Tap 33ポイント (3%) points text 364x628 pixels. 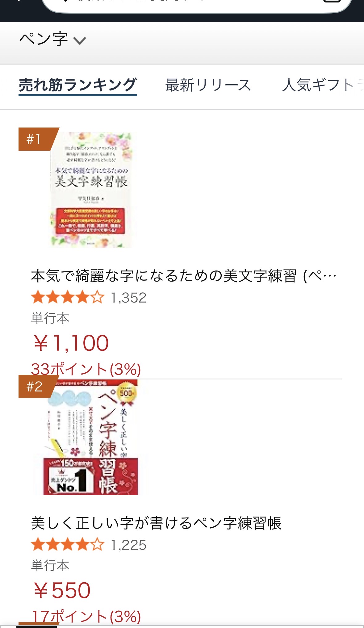click(x=86, y=369)
